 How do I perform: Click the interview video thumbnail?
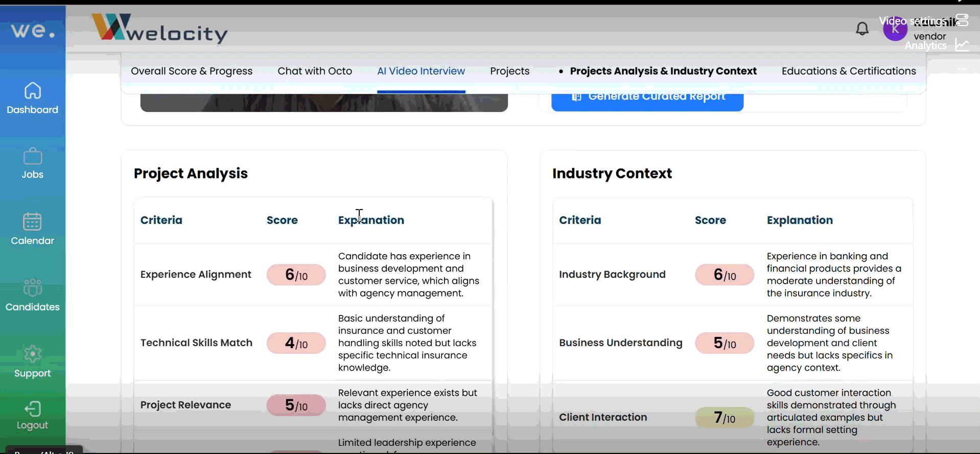[x=324, y=102]
